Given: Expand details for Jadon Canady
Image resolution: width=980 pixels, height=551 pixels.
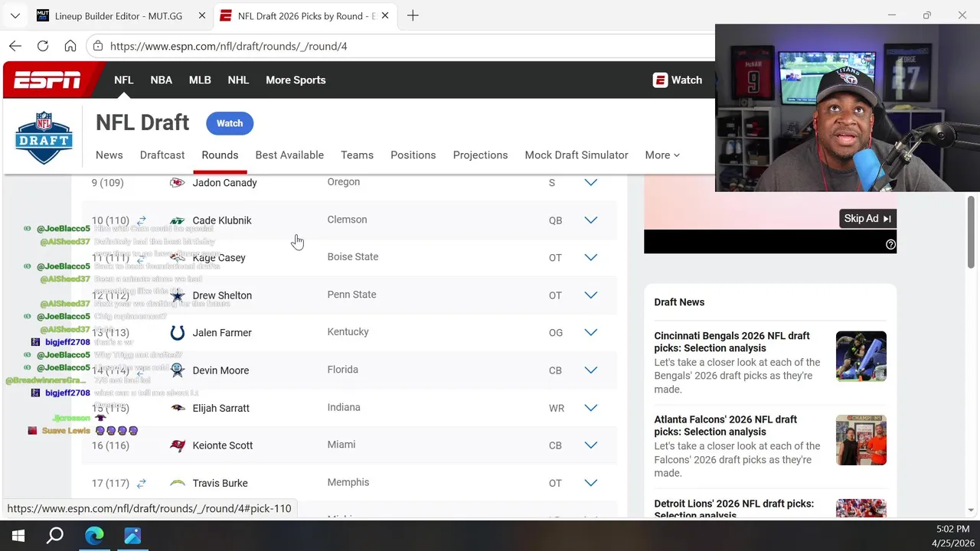Looking at the screenshot, I should click(590, 183).
